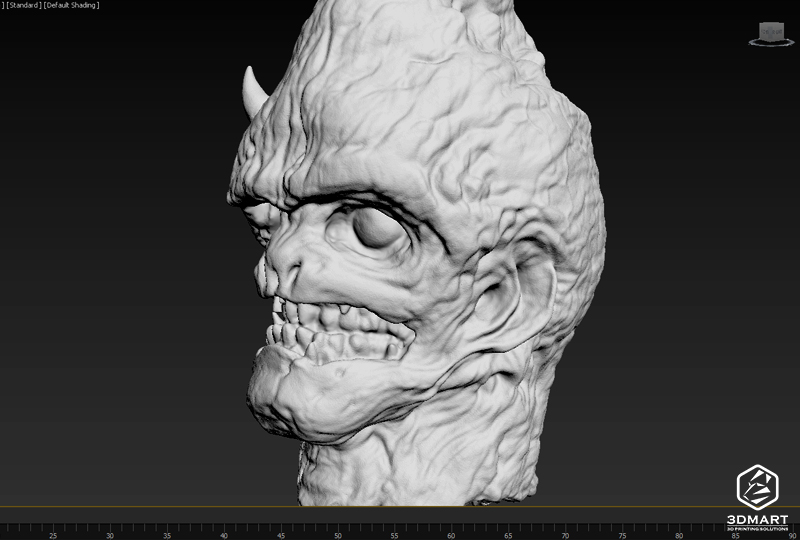The height and width of the screenshot is (540, 800).
Task: Click the 3DMART hexagon logo
Action: (x=757, y=487)
